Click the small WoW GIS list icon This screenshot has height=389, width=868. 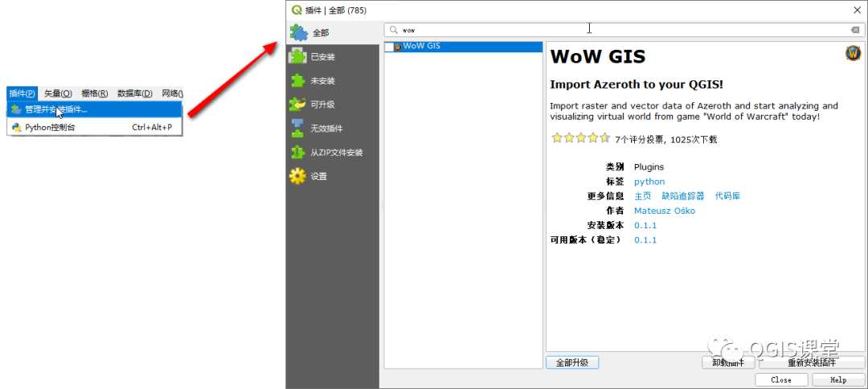tap(398, 47)
